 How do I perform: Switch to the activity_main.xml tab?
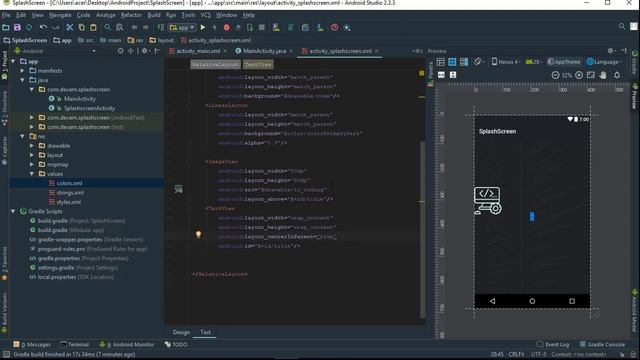(x=198, y=51)
